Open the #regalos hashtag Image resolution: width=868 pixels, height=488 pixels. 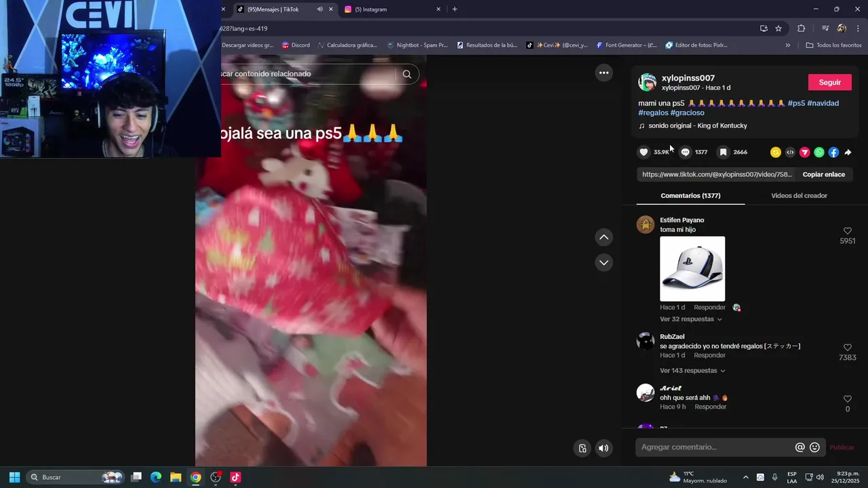(x=653, y=113)
